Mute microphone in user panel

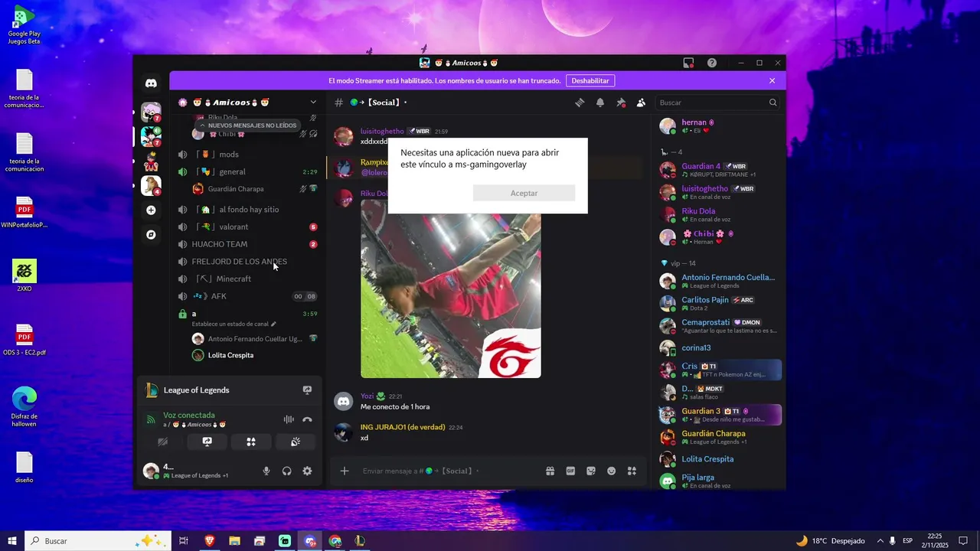(x=266, y=471)
